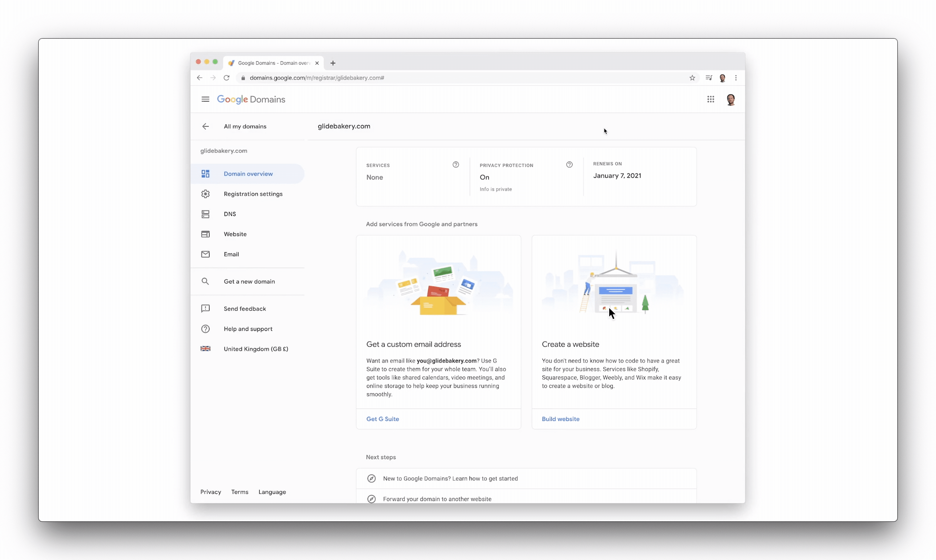Open the Email section
The height and width of the screenshot is (560, 936).
[231, 254]
